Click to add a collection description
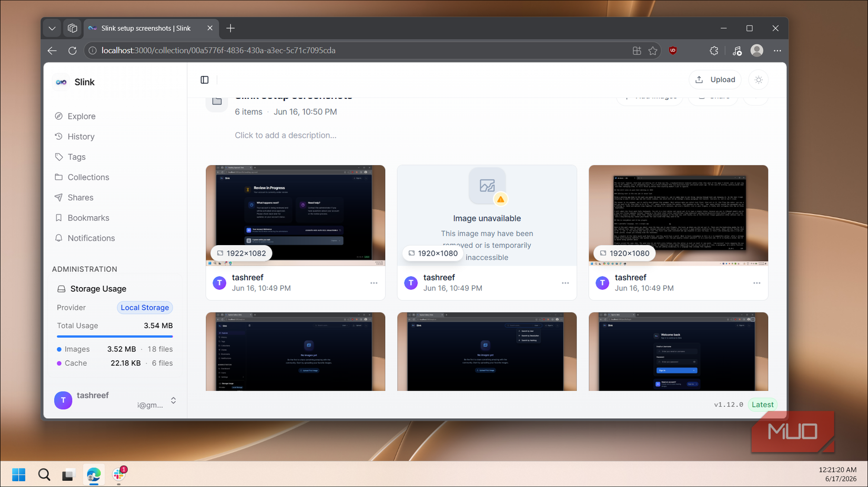 click(x=286, y=135)
